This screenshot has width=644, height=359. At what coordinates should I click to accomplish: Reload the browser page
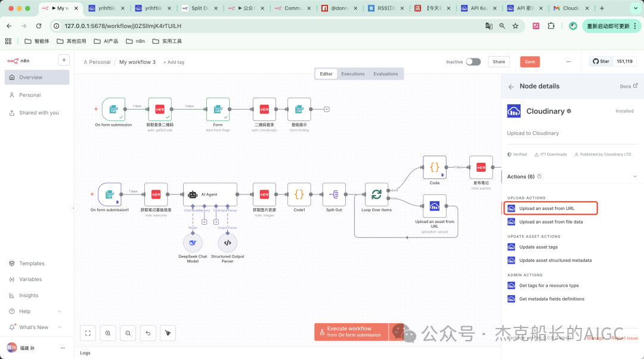39,26
